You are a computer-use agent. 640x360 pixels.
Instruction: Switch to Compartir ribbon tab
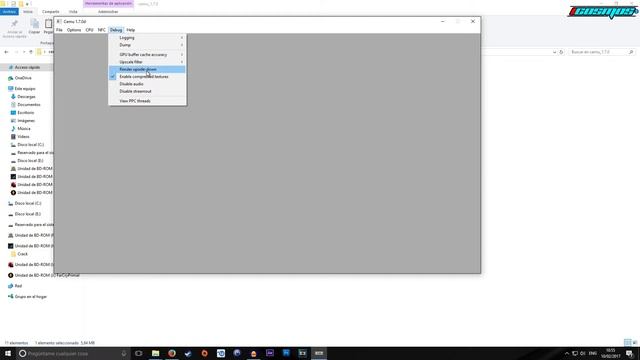coord(51,12)
